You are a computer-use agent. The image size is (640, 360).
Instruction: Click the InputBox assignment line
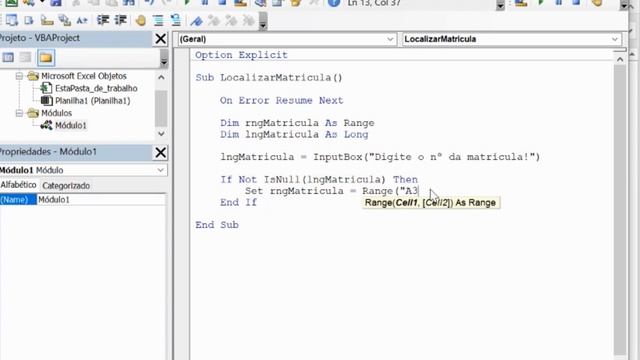pos(380,157)
